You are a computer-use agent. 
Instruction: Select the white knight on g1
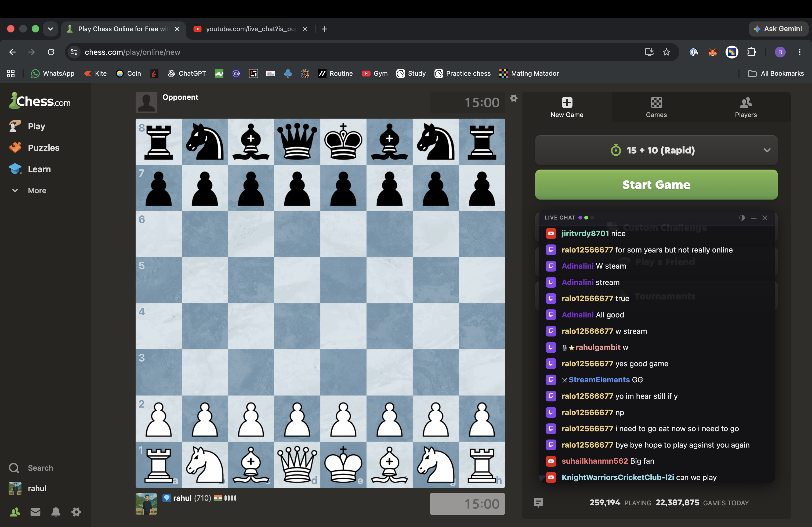coord(436,465)
